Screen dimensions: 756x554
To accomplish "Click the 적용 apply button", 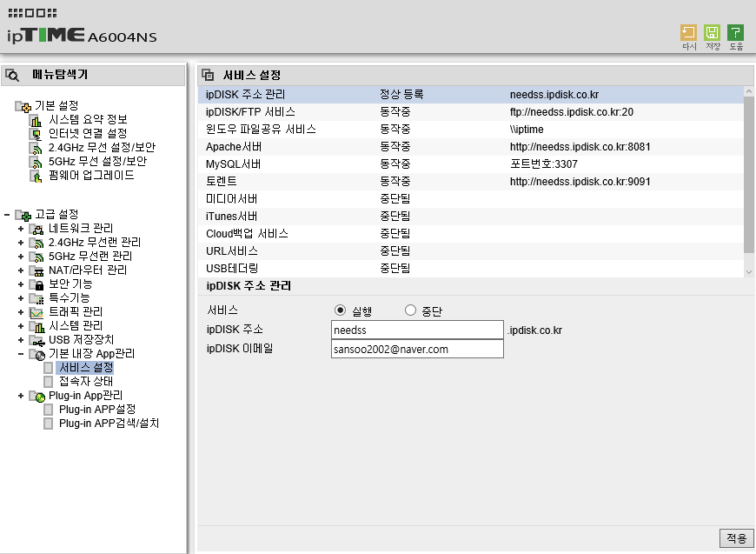I will click(x=736, y=538).
